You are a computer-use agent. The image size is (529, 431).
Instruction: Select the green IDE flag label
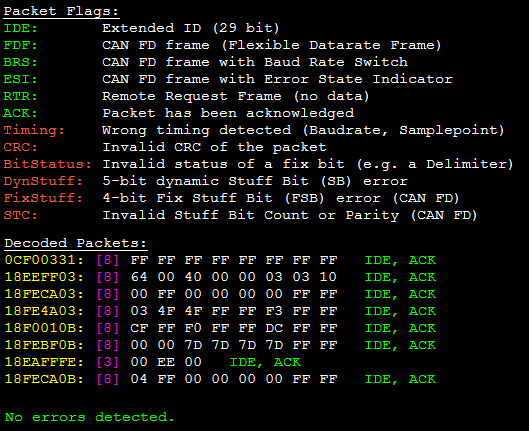(20, 28)
